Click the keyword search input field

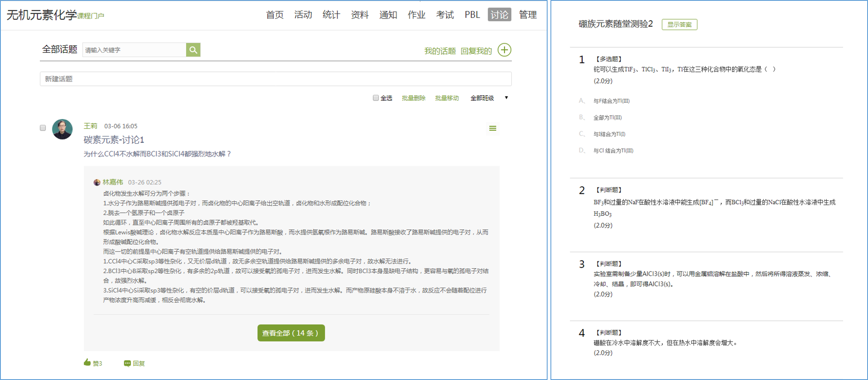tap(134, 50)
